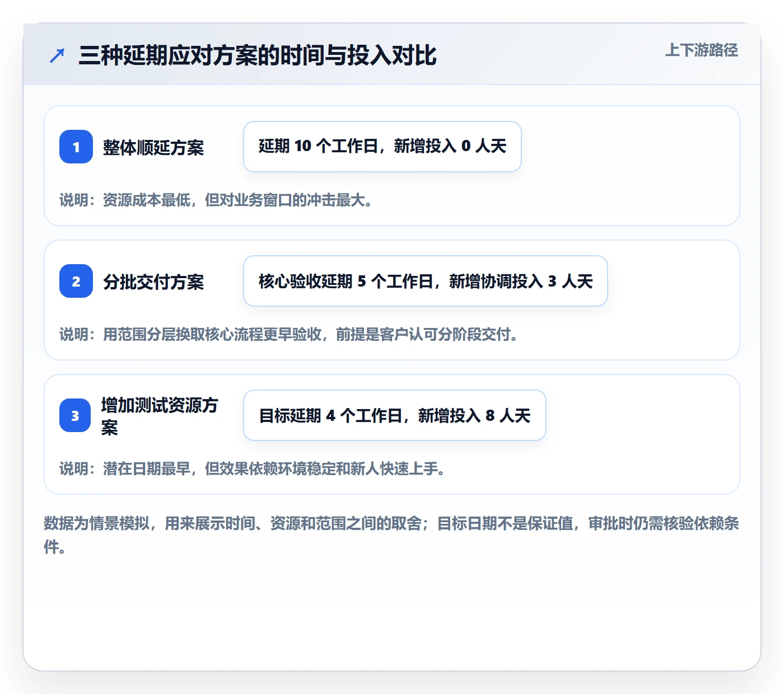The width and height of the screenshot is (784, 694).
Task: Click the 核心验收延期 5 个工作日 value box
Action: [x=426, y=281]
